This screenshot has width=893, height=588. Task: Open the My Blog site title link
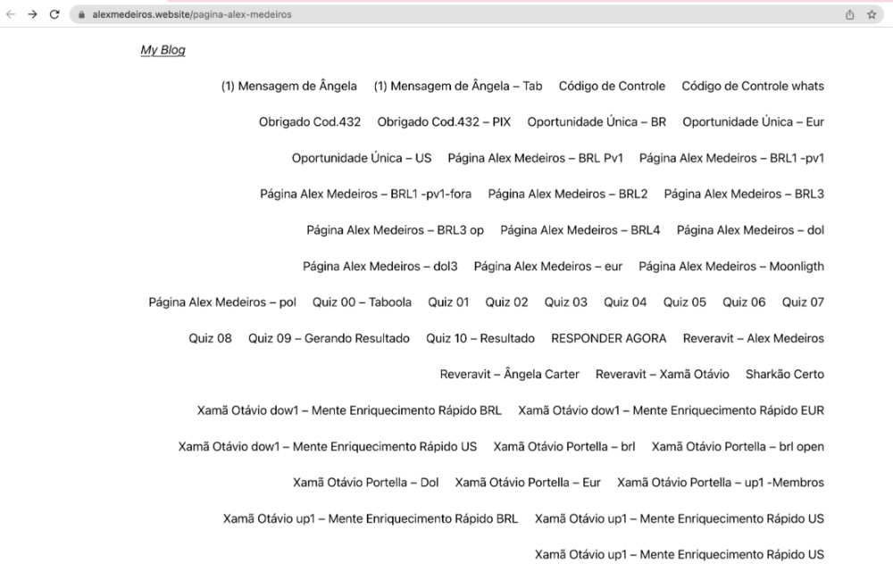[163, 50]
